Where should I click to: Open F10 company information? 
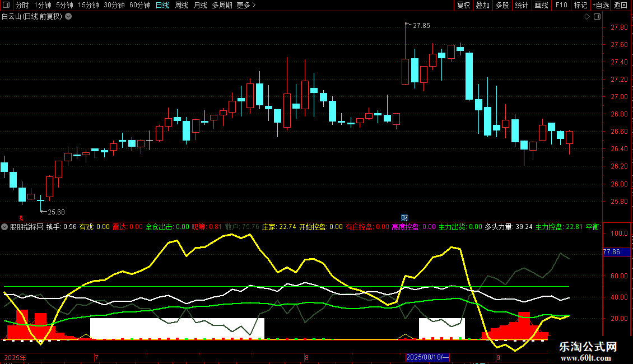pos(561,5)
